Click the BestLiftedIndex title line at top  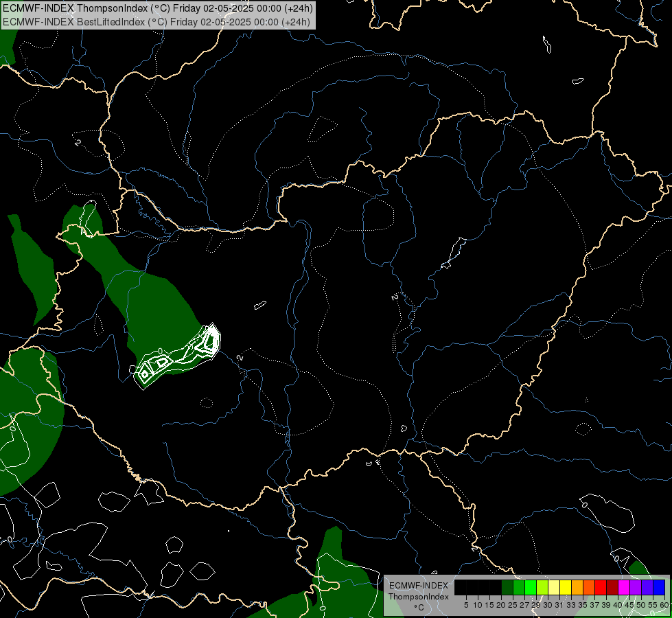(x=156, y=21)
